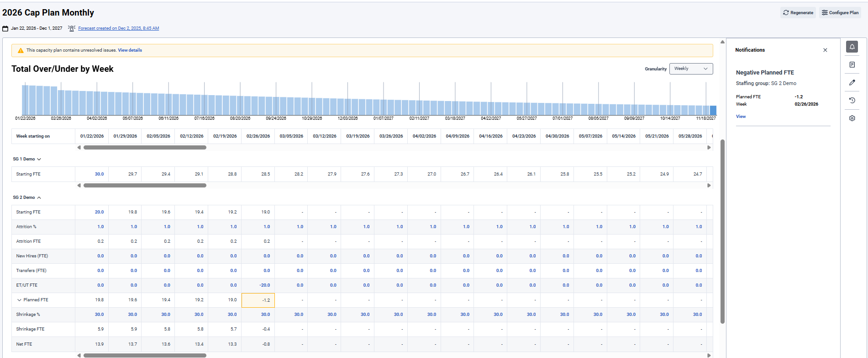
Task: Click the yellow warning triangle icon
Action: coord(21,51)
